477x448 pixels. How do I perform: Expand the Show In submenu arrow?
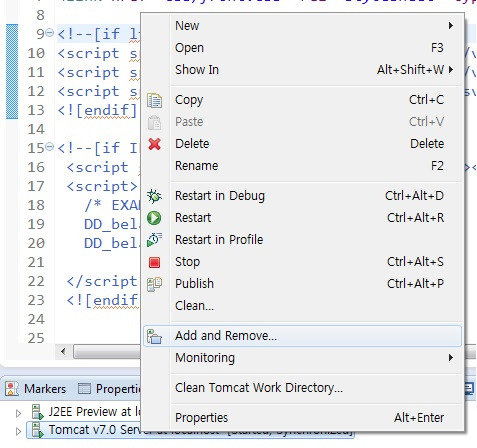(x=451, y=70)
